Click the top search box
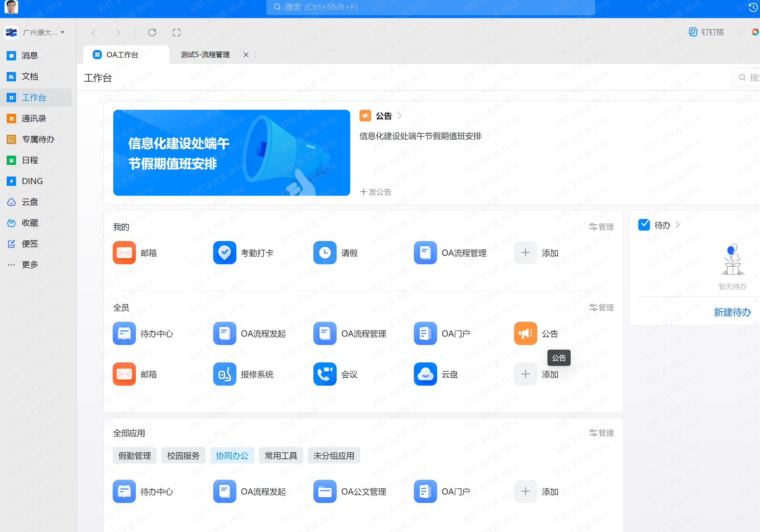This screenshot has width=760, height=532. click(x=430, y=7)
